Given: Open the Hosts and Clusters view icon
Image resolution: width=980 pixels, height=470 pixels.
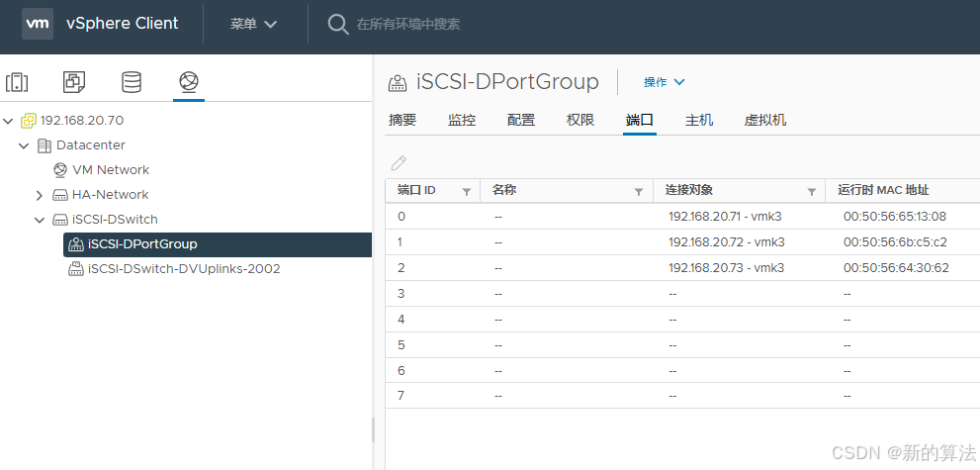Looking at the screenshot, I should click(x=17, y=82).
